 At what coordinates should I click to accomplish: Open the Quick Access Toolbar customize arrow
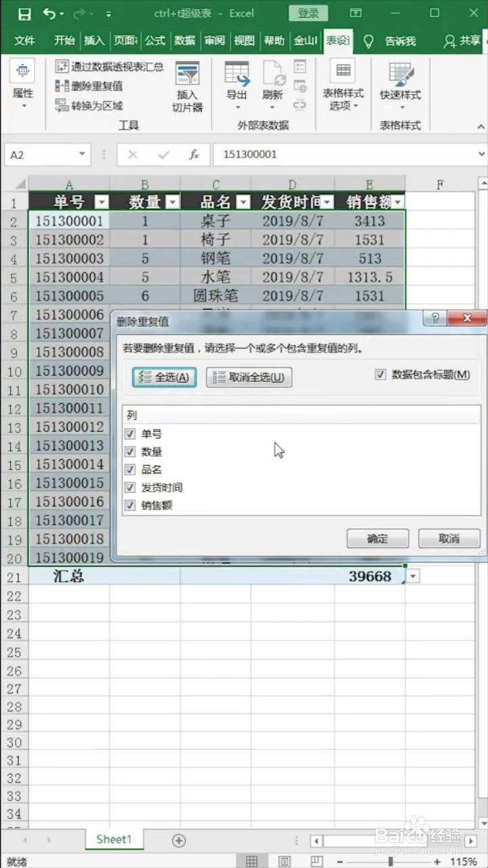click(x=109, y=14)
